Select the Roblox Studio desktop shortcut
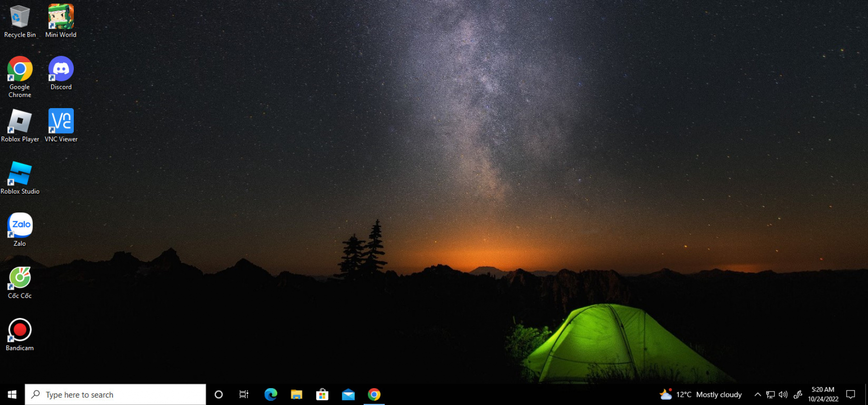Screen dimensions: 868x405 tap(20, 178)
